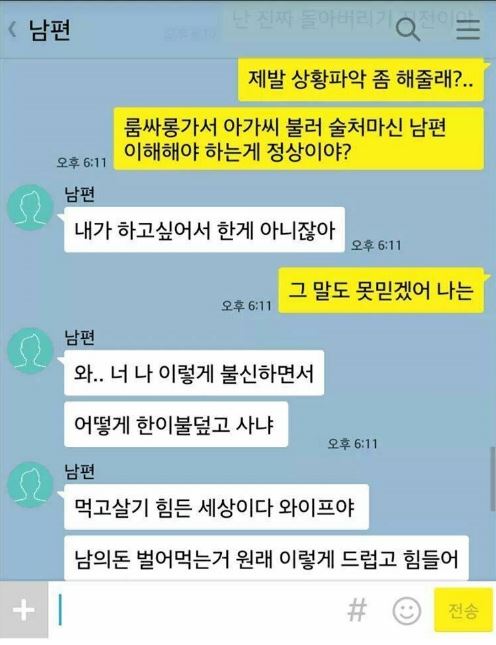Open the hamburger chat menu

[468, 30]
